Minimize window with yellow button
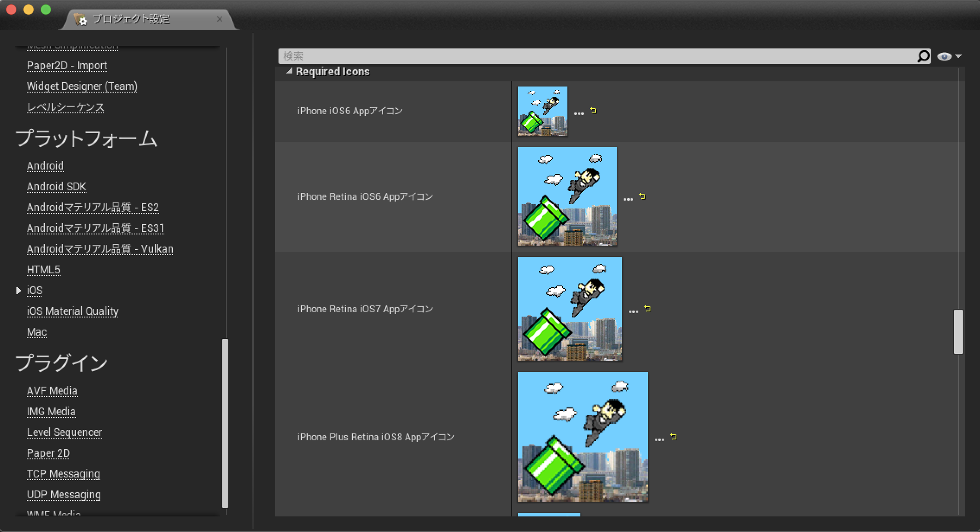Viewport: 980px width, 532px height. click(29, 10)
